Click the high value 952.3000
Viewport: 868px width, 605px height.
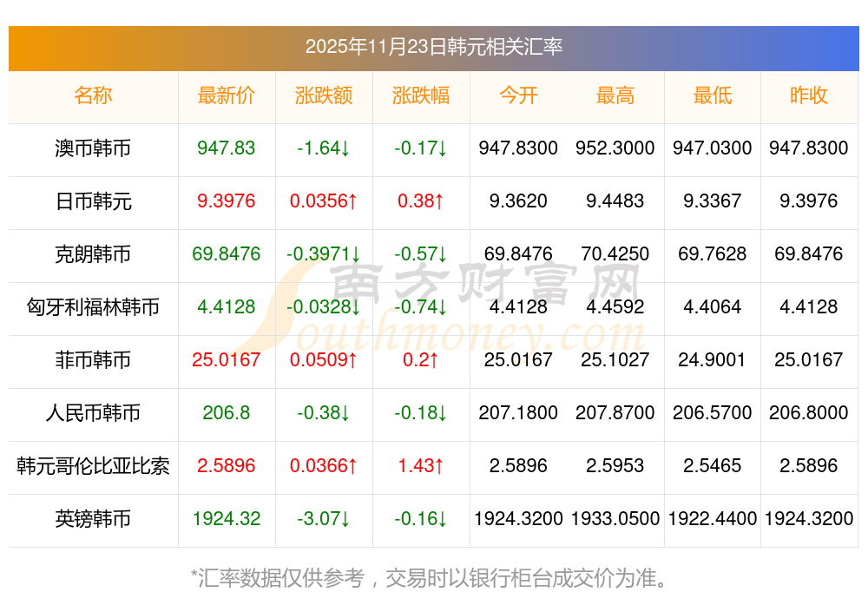pyautogui.click(x=615, y=148)
